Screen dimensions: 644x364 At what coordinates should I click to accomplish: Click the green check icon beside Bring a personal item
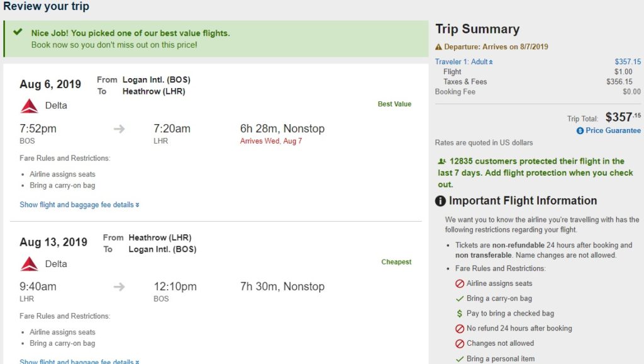[460, 359]
